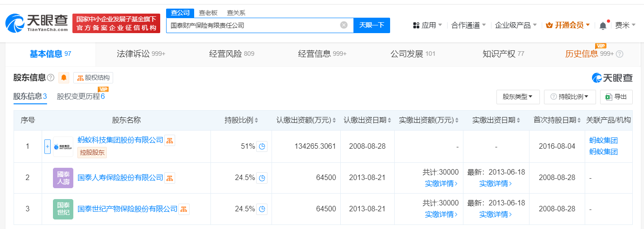Click equity structure icon next to 蚂蚁科技集团

pos(170,141)
